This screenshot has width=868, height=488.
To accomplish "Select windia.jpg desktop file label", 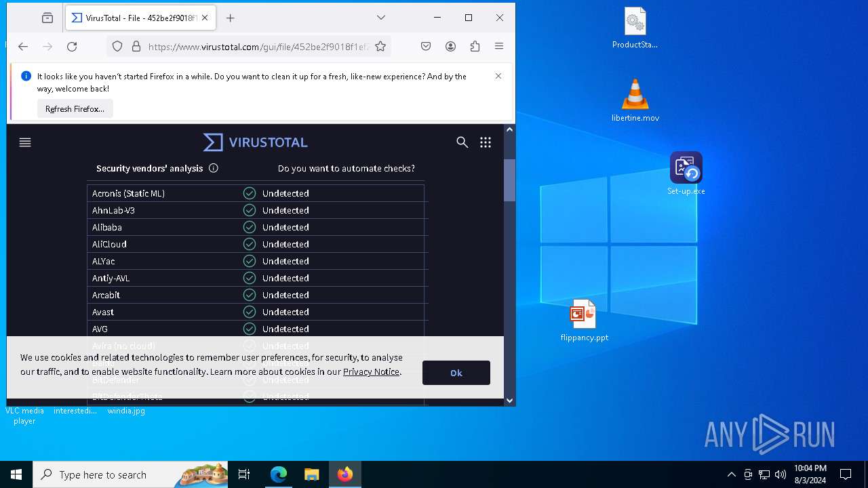I will 126,411.
